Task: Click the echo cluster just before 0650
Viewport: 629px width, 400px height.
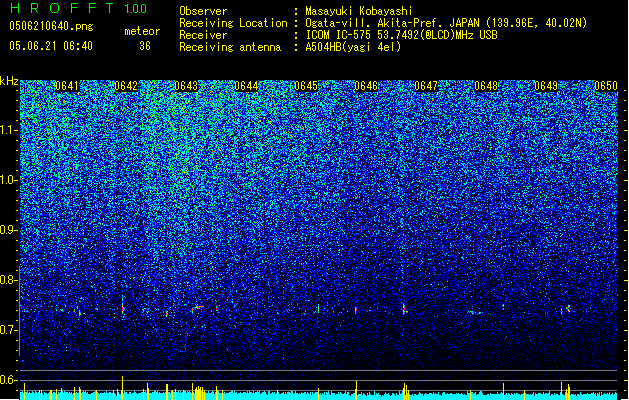Action: [x=566, y=309]
